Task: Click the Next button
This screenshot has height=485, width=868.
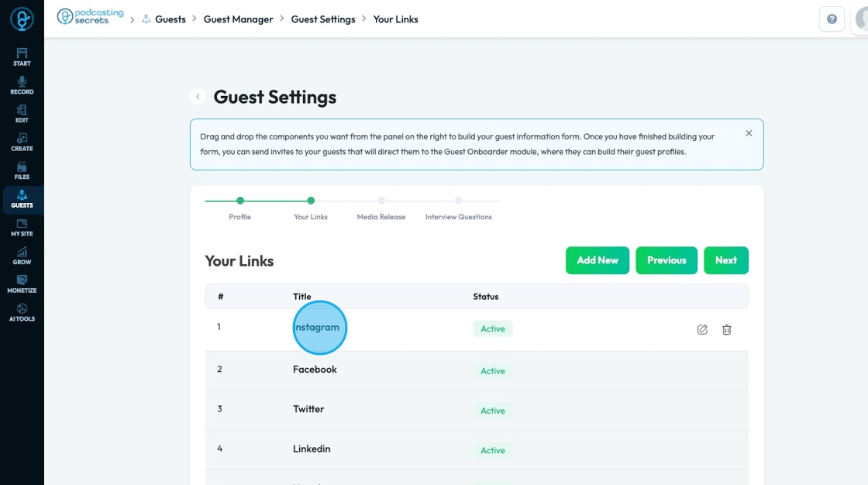Action: tap(726, 260)
